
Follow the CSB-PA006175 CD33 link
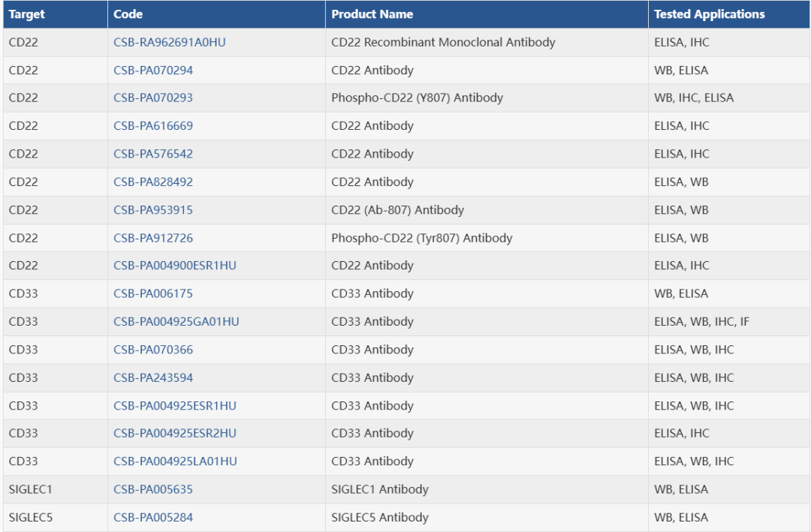click(x=153, y=293)
